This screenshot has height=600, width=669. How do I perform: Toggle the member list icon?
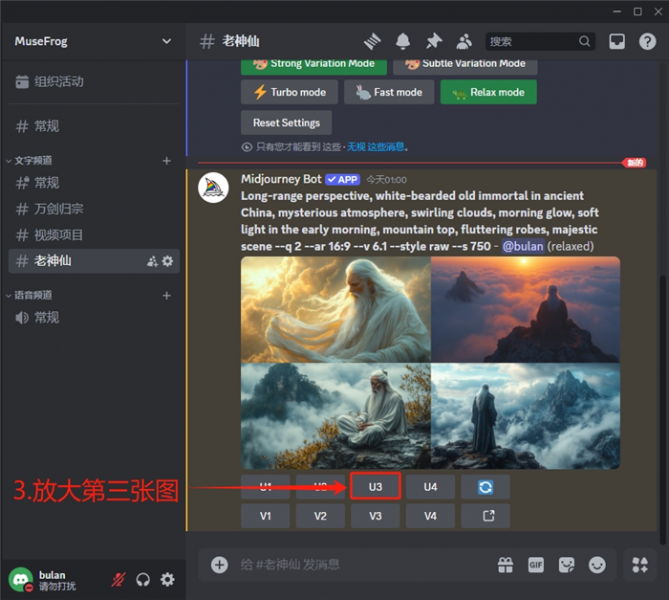click(464, 41)
